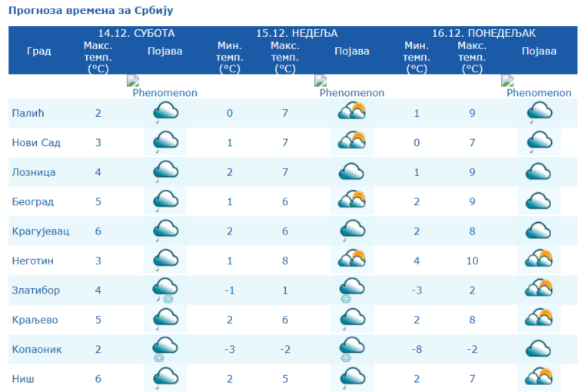588x392 pixels.
Task: Click Monday partly sunny icon for Неготин
Action: [539, 259]
